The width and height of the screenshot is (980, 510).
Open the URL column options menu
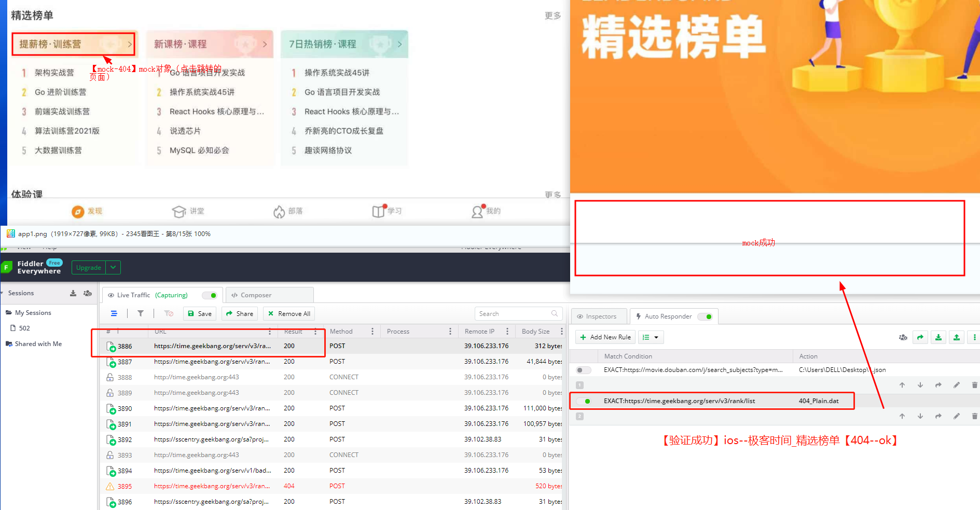[x=270, y=332]
